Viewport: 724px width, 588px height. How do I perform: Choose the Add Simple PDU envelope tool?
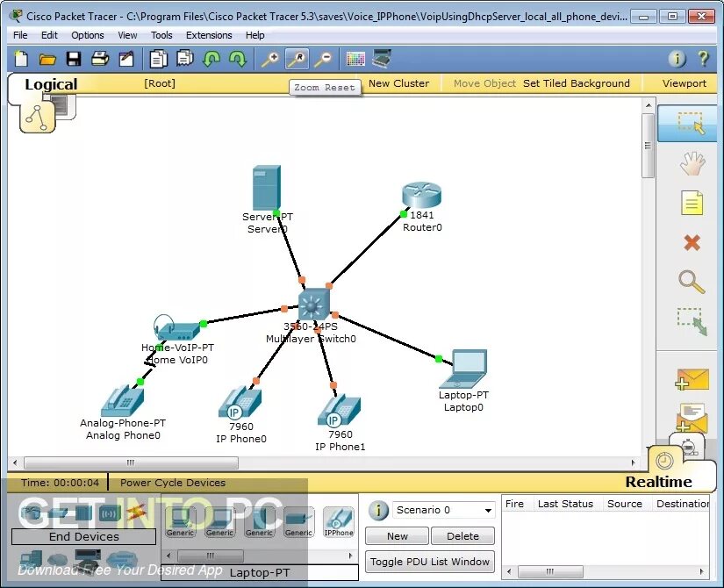click(692, 379)
